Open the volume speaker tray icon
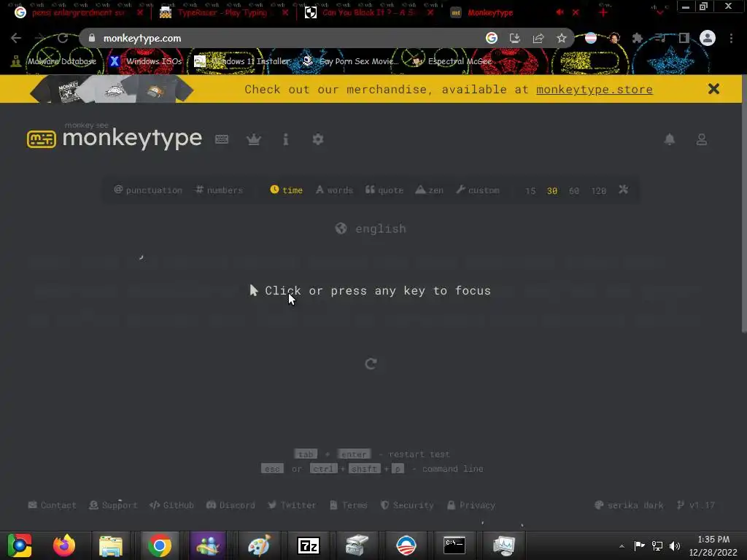Screen dimensions: 747x560 pyautogui.click(x=675, y=545)
